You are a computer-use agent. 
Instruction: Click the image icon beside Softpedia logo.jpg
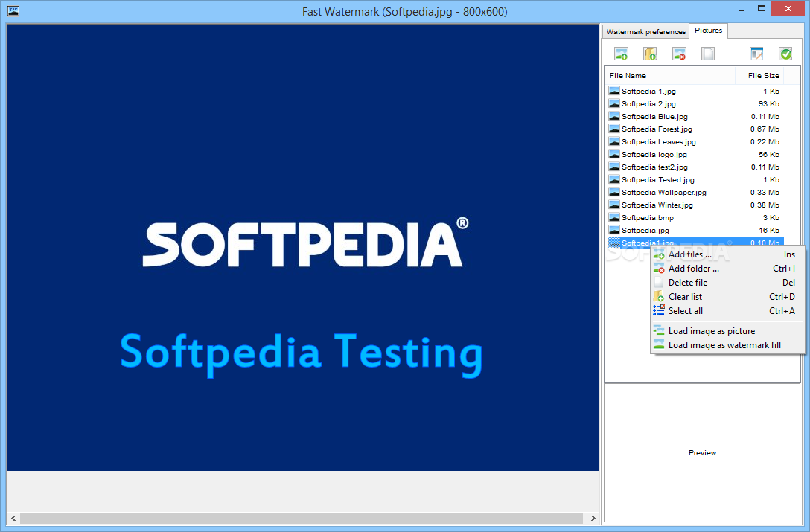coord(614,155)
